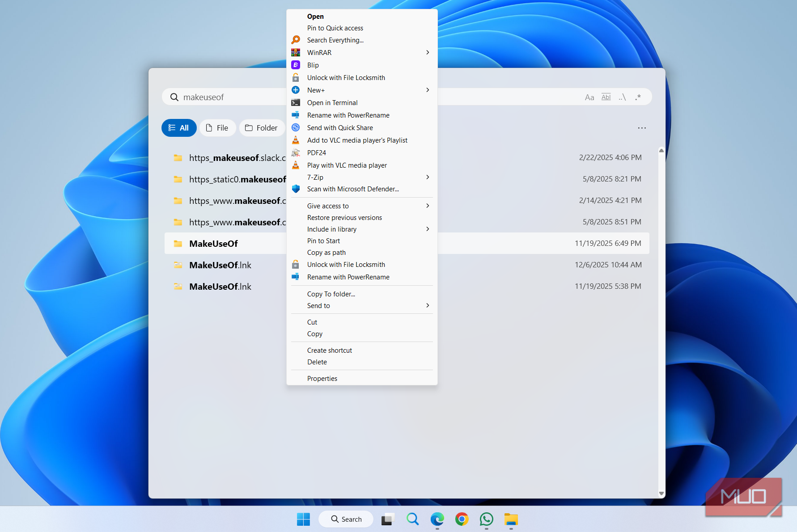
Task: Click the Search Everything magnifier icon
Action: click(x=296, y=40)
